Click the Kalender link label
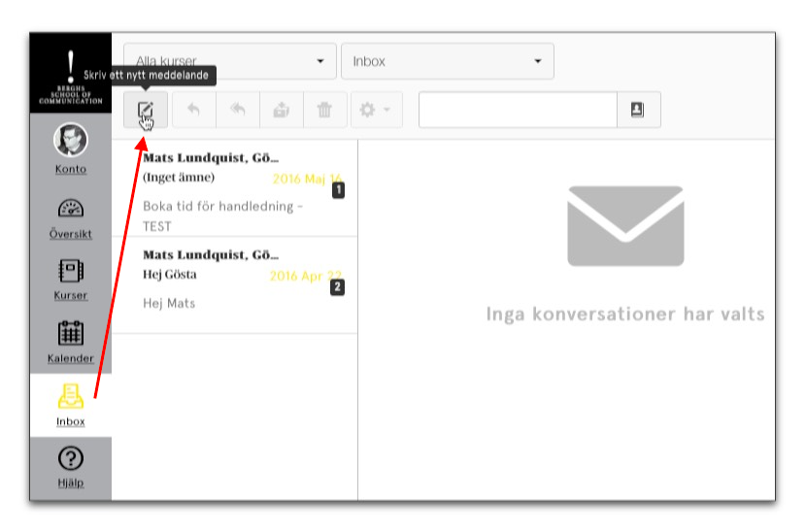The height and width of the screenshot is (532, 806). [x=71, y=358]
